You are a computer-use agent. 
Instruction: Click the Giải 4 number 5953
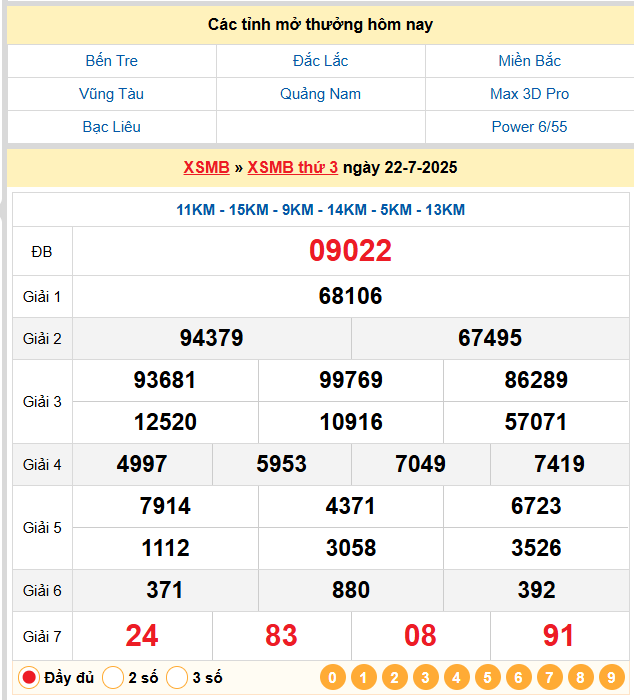pyautogui.click(x=282, y=464)
